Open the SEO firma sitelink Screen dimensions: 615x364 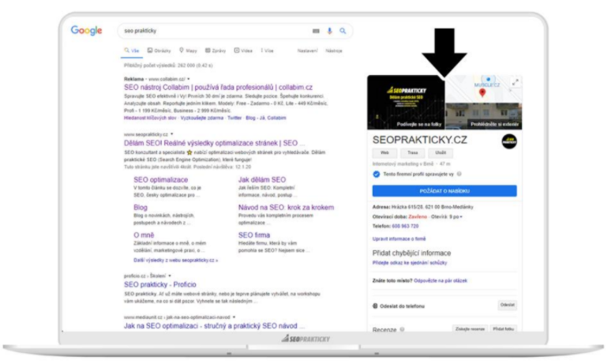254,235
